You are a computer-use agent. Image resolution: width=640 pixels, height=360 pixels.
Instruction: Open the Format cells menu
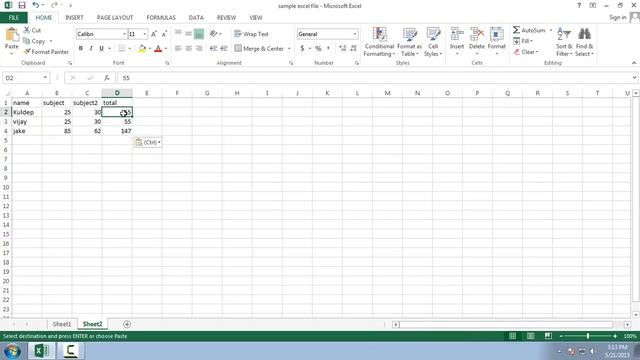pyautogui.click(x=497, y=42)
